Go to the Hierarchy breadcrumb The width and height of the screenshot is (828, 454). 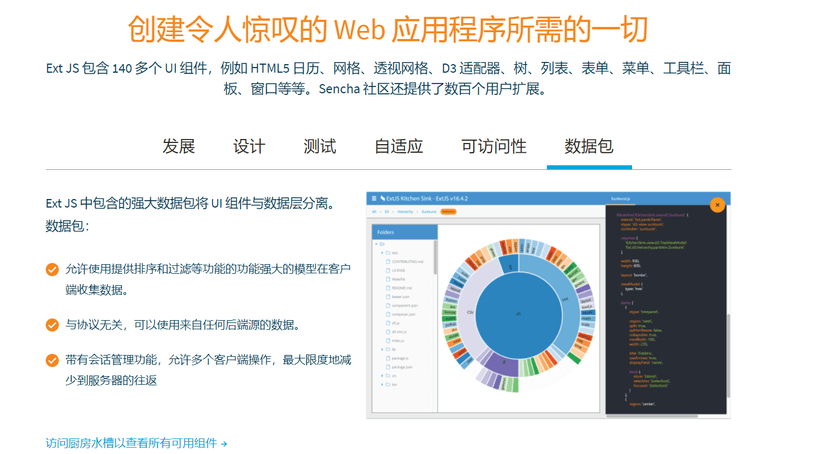coord(405,212)
